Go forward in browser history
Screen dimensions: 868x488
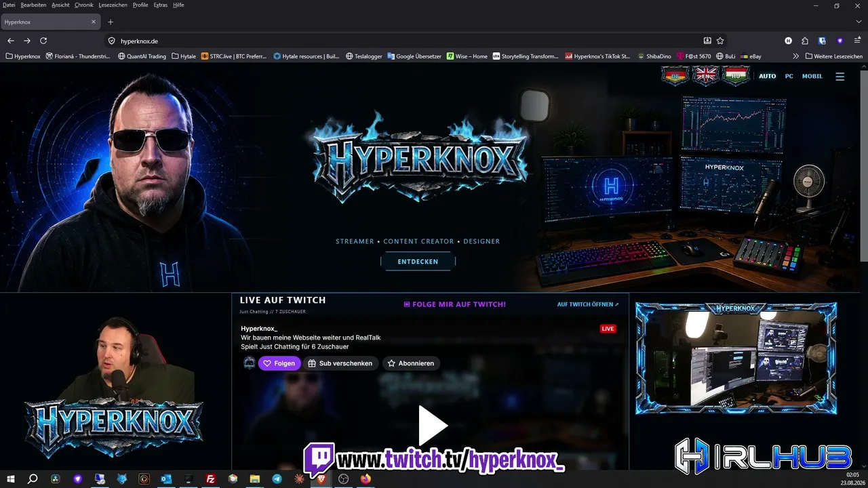pyautogui.click(x=27, y=41)
